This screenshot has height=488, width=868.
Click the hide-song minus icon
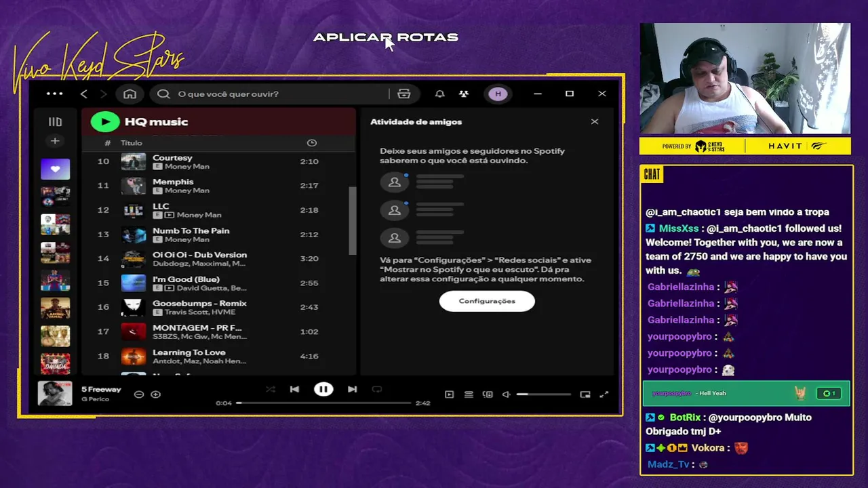pyautogui.click(x=139, y=394)
